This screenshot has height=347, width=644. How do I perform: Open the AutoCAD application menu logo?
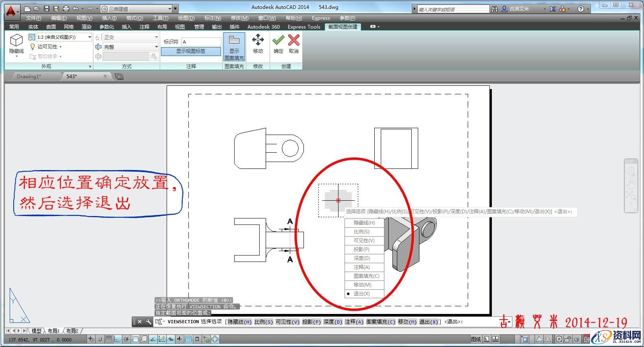coord(11,11)
